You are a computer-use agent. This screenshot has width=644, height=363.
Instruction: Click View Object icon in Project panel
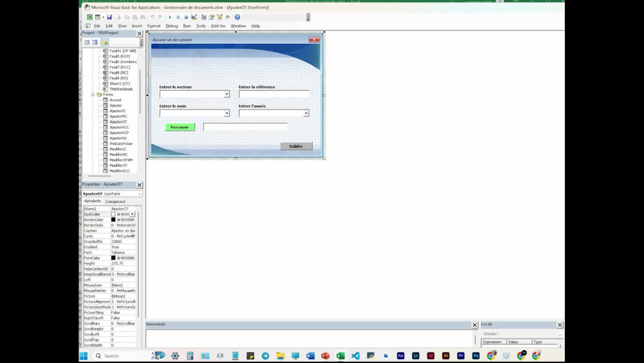point(95,42)
